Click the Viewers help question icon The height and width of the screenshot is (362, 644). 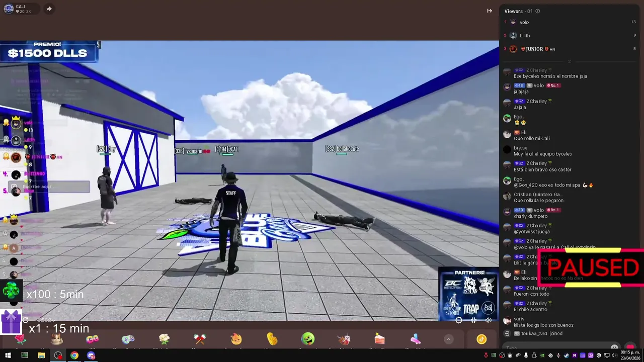538,11
